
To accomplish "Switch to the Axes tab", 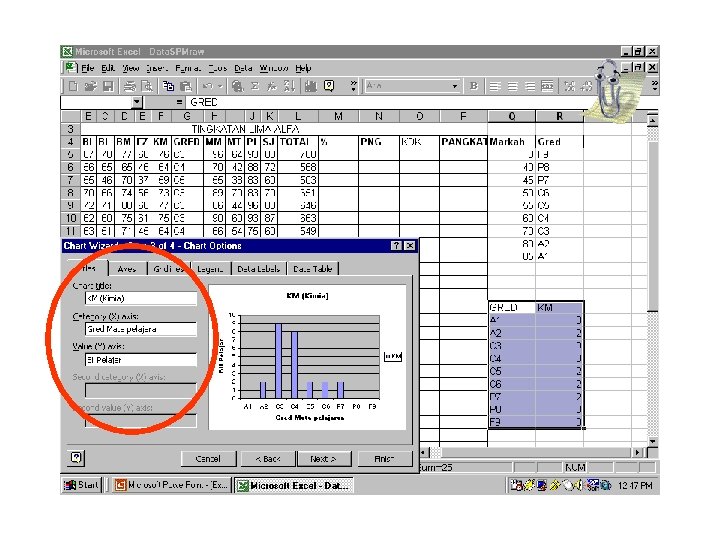I will pos(127,269).
